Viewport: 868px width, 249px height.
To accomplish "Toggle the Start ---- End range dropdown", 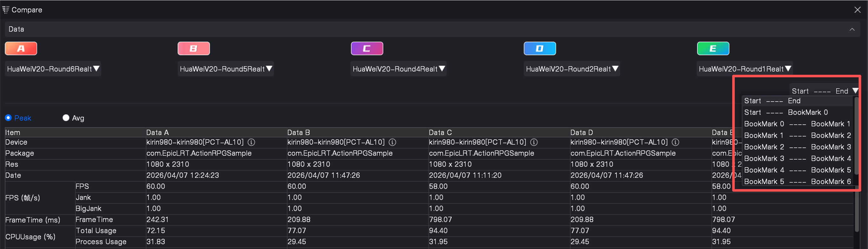I will [825, 91].
